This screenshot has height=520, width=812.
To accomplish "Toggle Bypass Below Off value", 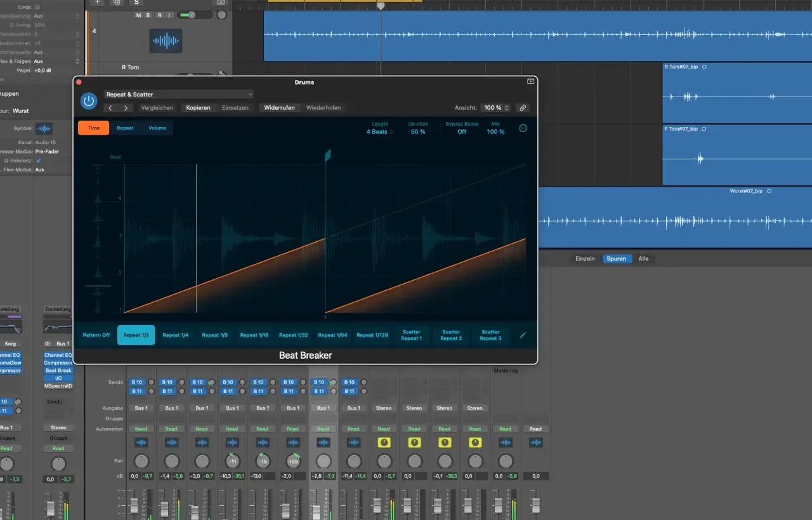I will click(462, 132).
